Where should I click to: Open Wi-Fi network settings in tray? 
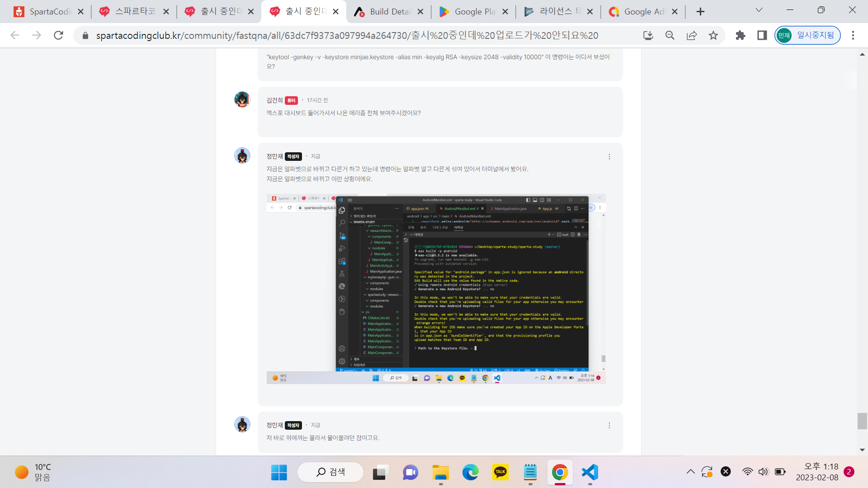coord(748,472)
